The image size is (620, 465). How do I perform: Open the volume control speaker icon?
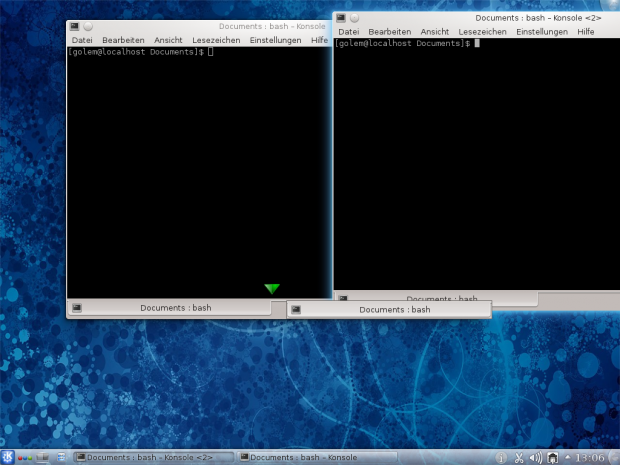click(x=535, y=458)
